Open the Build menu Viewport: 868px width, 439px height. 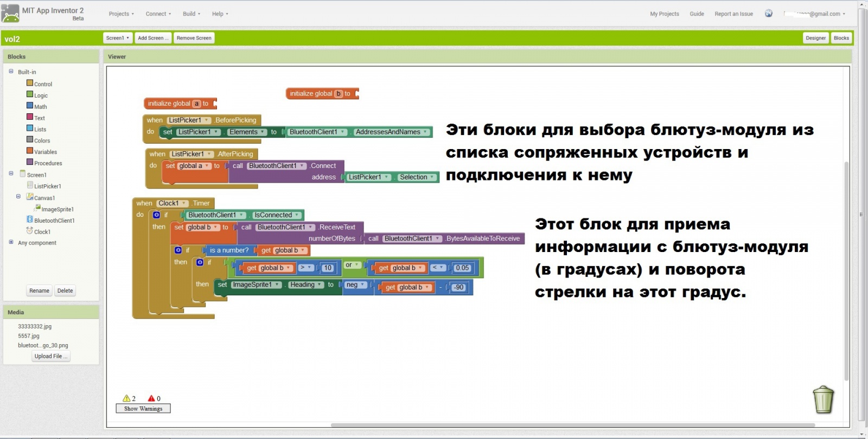click(192, 14)
